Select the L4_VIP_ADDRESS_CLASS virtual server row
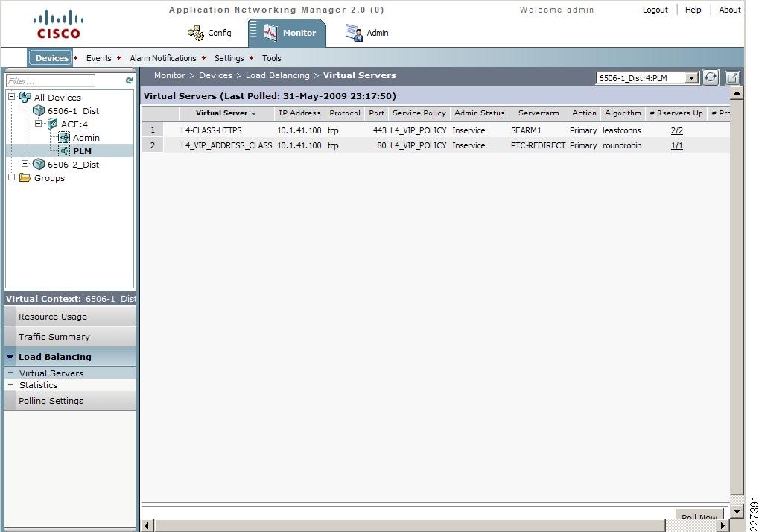The height and width of the screenshot is (532, 759). [x=436, y=145]
